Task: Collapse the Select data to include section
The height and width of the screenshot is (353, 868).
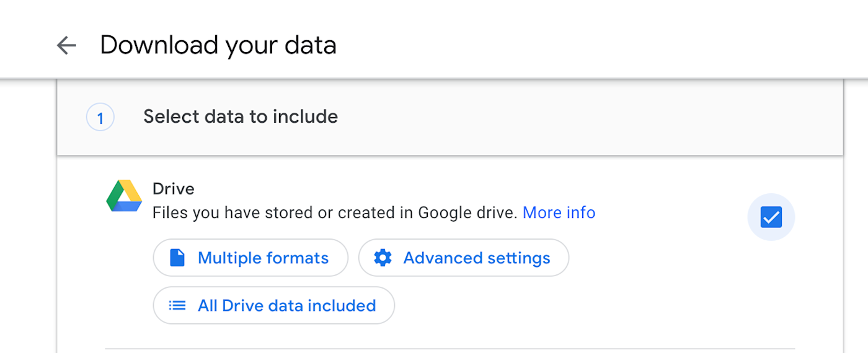Action: [x=241, y=116]
